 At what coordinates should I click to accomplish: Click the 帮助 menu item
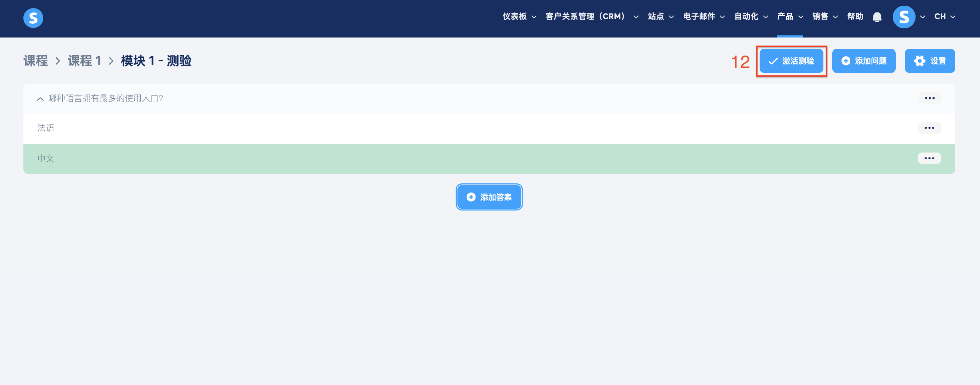click(x=855, y=16)
